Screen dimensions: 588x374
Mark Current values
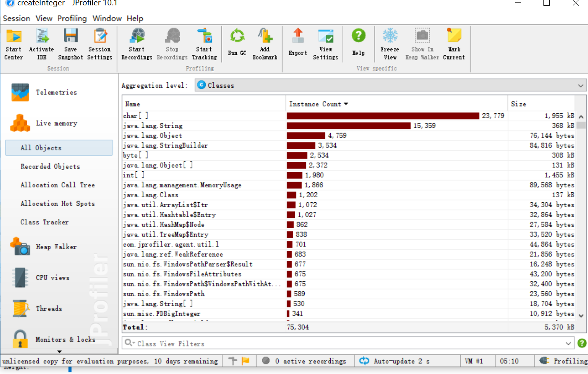pyautogui.click(x=454, y=44)
